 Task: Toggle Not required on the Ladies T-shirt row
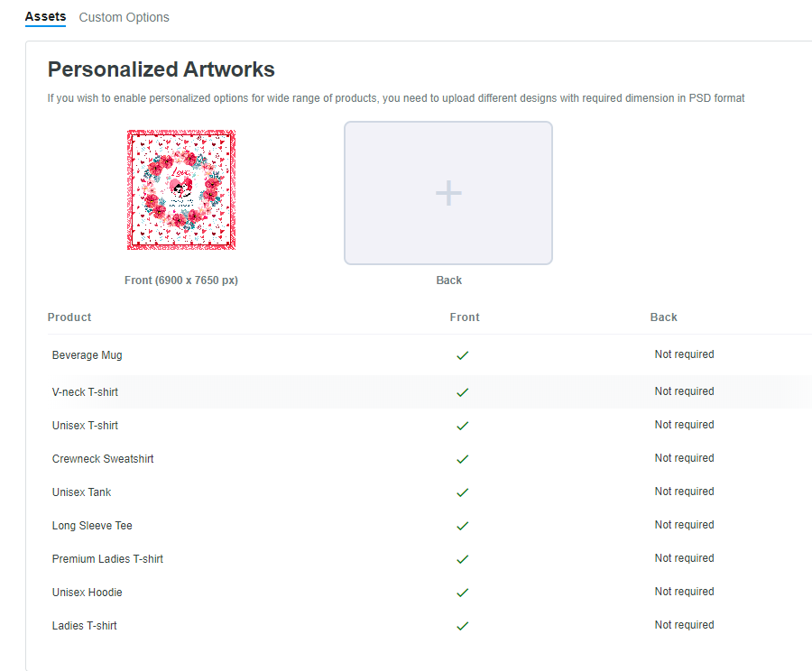point(684,625)
